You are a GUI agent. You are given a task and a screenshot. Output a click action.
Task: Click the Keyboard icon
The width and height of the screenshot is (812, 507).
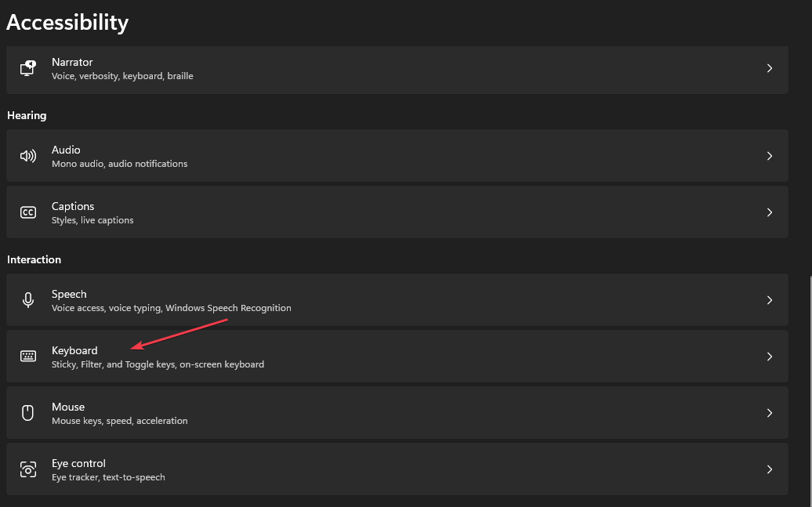(x=28, y=357)
